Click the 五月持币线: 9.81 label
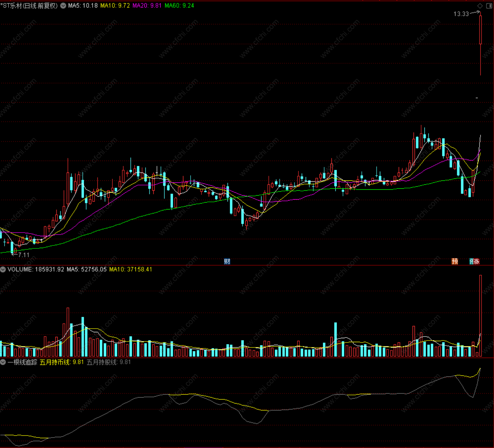 click(62, 362)
